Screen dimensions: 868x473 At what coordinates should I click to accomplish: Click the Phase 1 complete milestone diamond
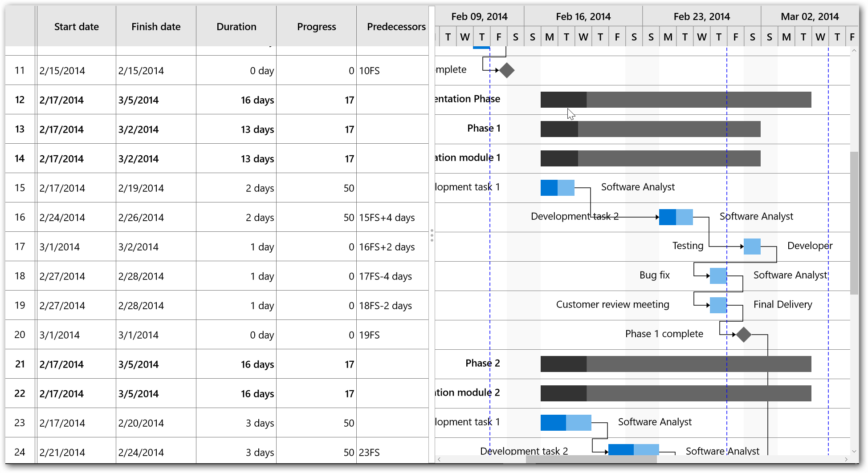click(744, 335)
